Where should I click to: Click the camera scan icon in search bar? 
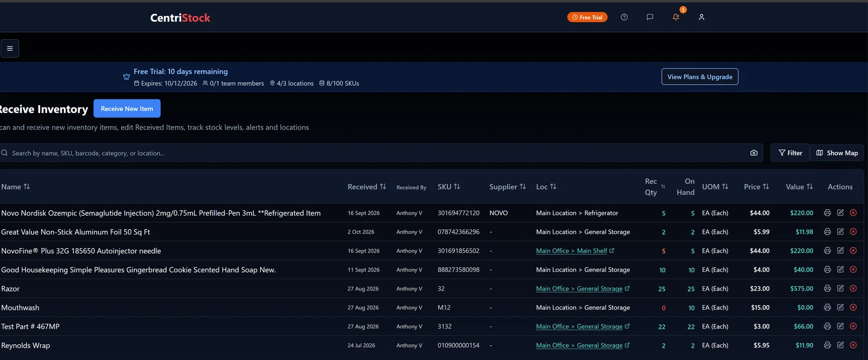click(754, 153)
